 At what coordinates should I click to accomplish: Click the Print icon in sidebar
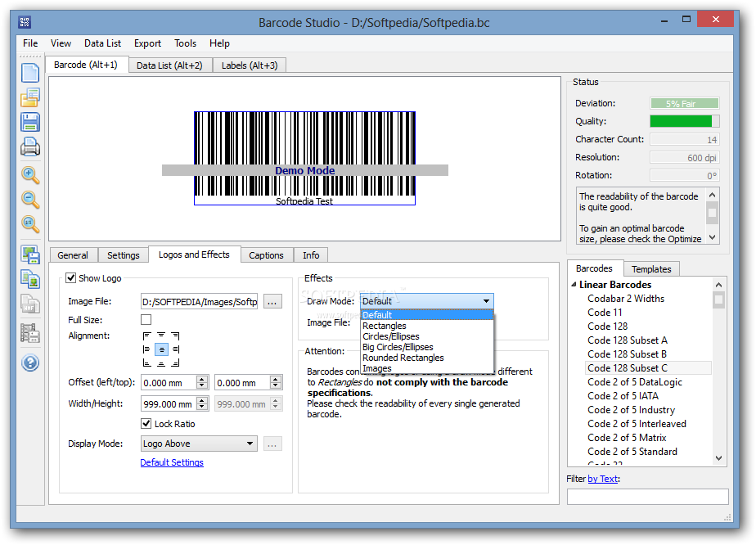[30, 146]
